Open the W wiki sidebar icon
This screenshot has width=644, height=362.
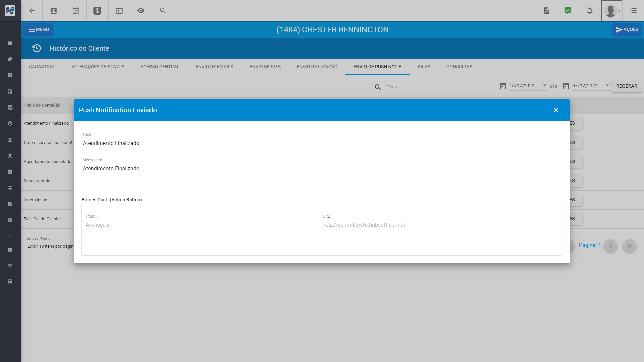[10, 266]
